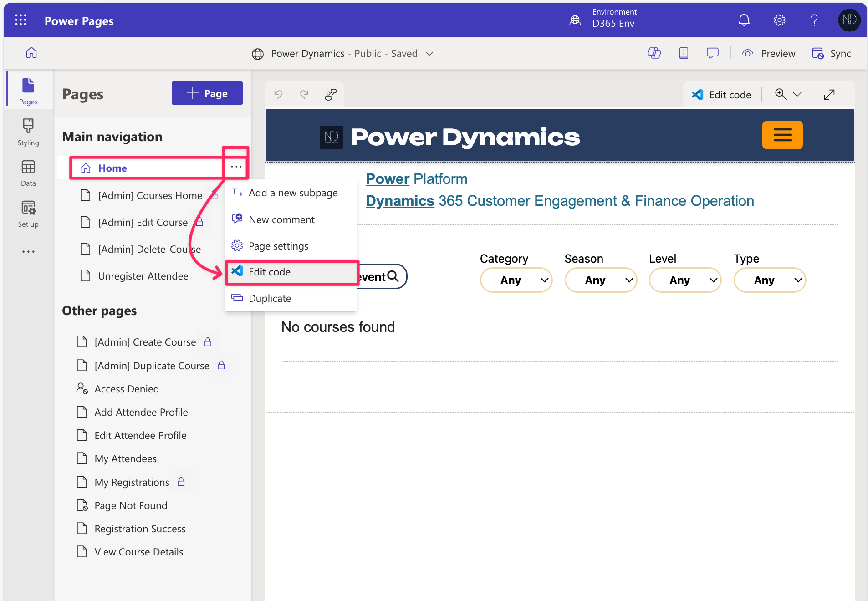
Task: Open the Copilot icon in toolbar
Action: point(654,53)
